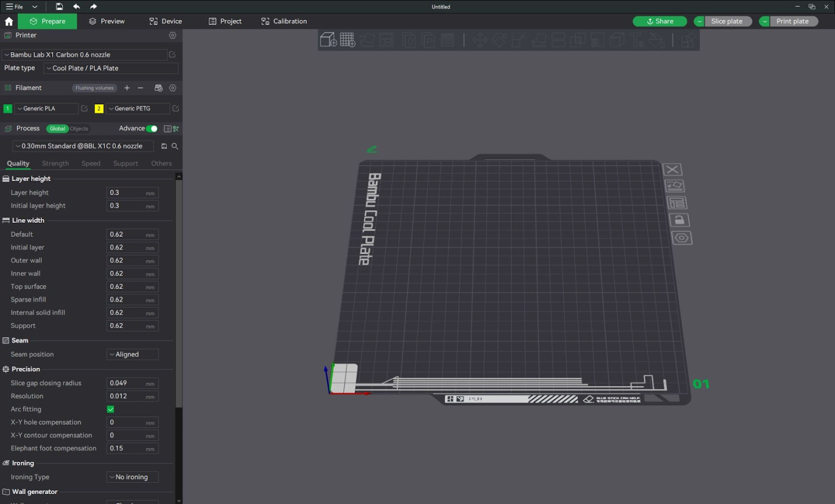Viewport: 835px width, 504px height.
Task: Switch Process scope to Objects
Action: pos(79,129)
